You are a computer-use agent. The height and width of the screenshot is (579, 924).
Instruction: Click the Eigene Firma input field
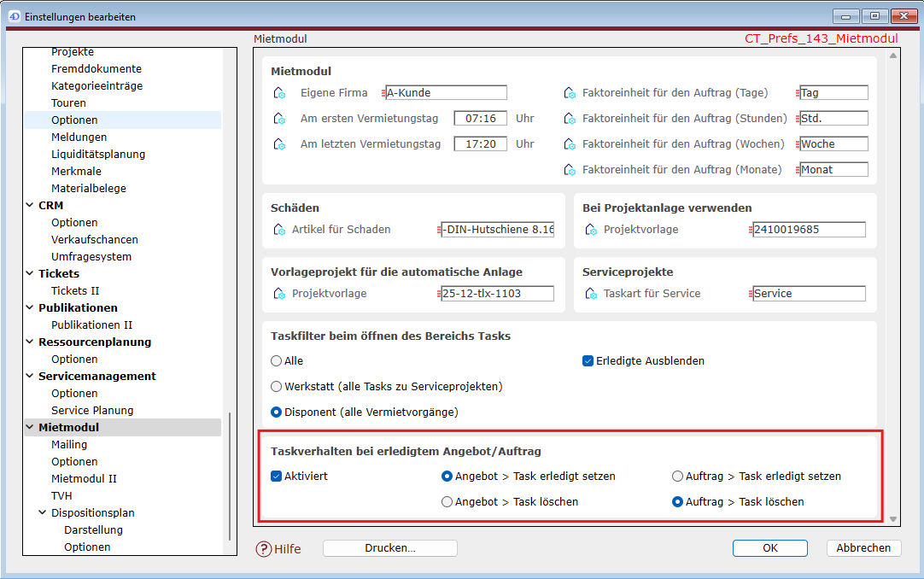coord(446,93)
